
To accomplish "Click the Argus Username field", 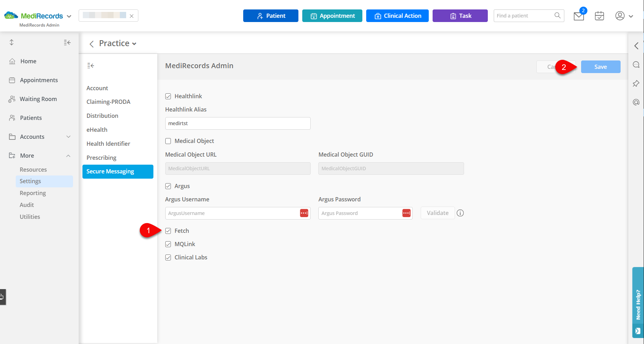I will tap(238, 213).
